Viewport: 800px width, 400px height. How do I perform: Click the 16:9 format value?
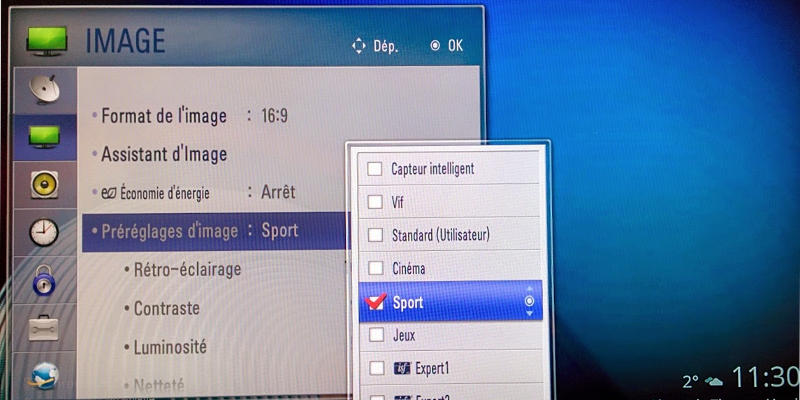coord(274,116)
